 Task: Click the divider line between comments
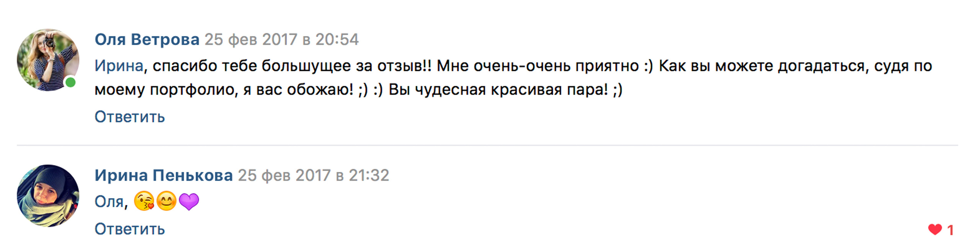pyautogui.click(x=487, y=145)
